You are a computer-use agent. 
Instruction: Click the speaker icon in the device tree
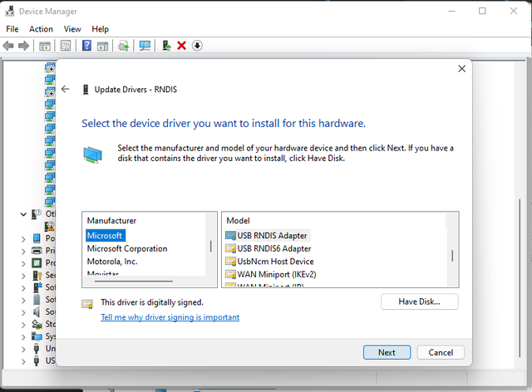(37, 311)
